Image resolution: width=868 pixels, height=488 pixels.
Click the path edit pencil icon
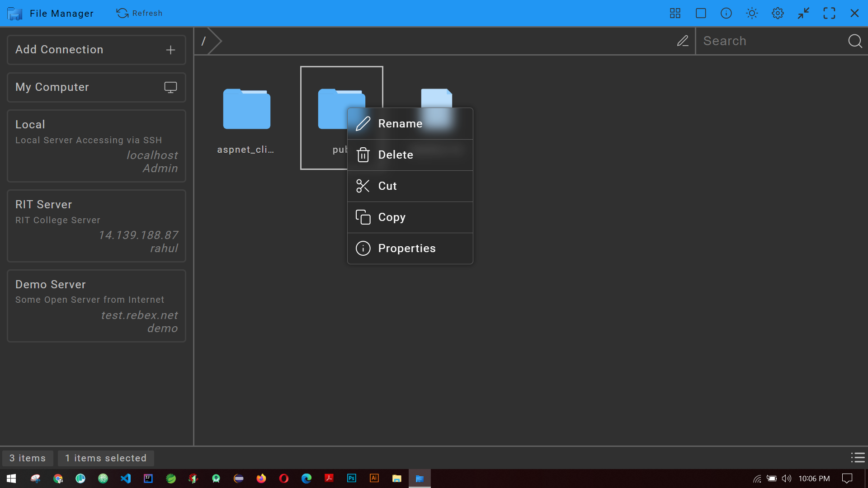683,41
